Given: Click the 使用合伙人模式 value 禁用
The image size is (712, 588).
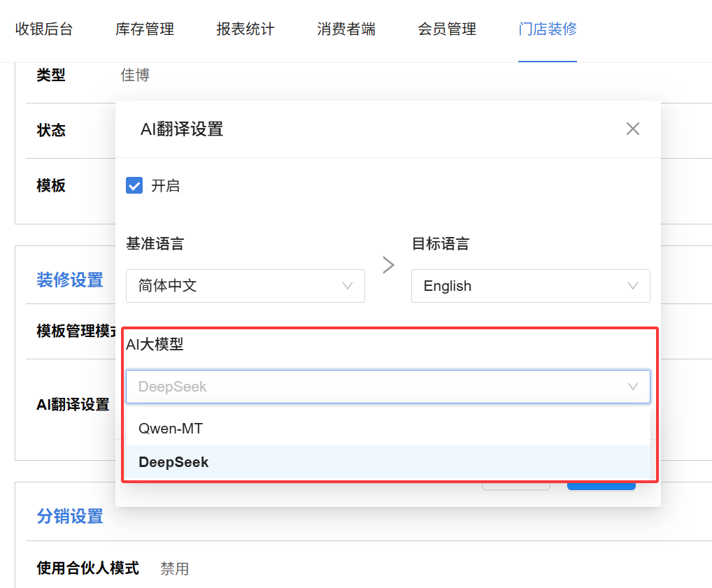Looking at the screenshot, I should click(x=175, y=568).
